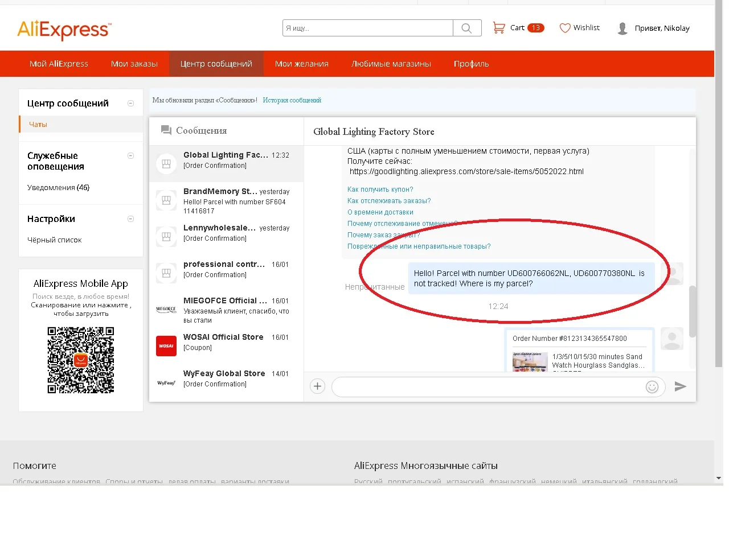Image resolution: width=729 pixels, height=560 pixels.
Task: Open the Lennywholesale... conversation
Action: coord(227,237)
